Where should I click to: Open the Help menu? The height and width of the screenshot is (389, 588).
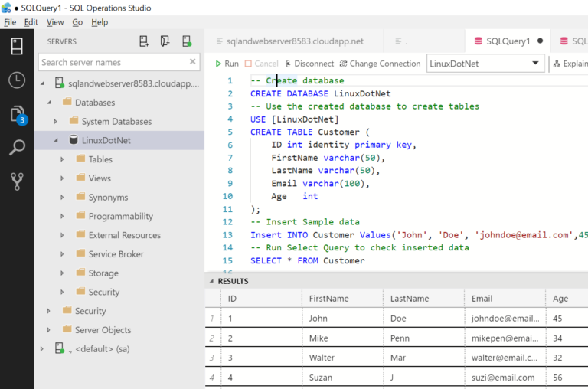click(100, 22)
